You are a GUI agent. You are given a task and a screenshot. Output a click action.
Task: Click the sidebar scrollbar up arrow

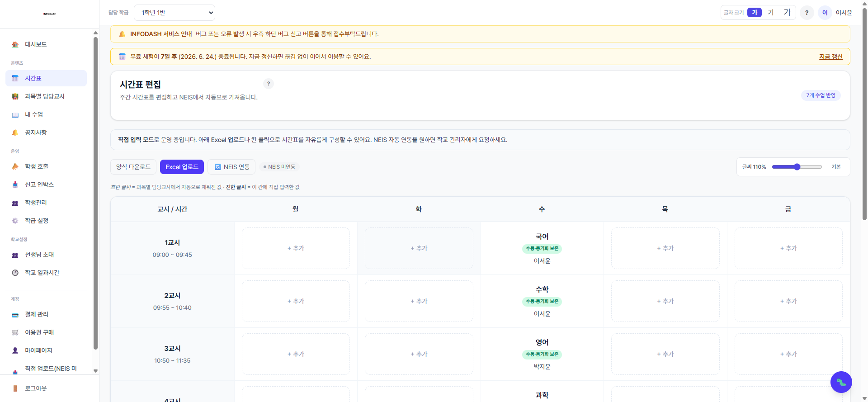tap(95, 33)
